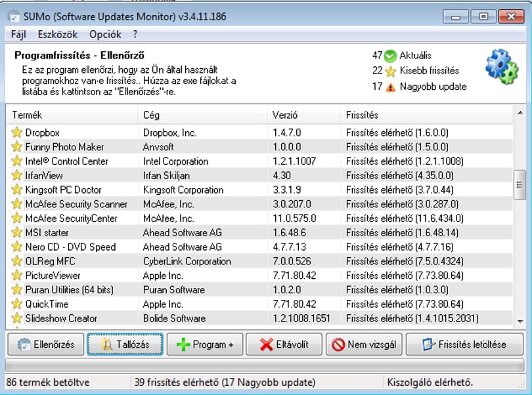Select the McAfee Security Scanner star icon
Image resolution: width=532 pixels, height=395 pixels.
(16, 203)
